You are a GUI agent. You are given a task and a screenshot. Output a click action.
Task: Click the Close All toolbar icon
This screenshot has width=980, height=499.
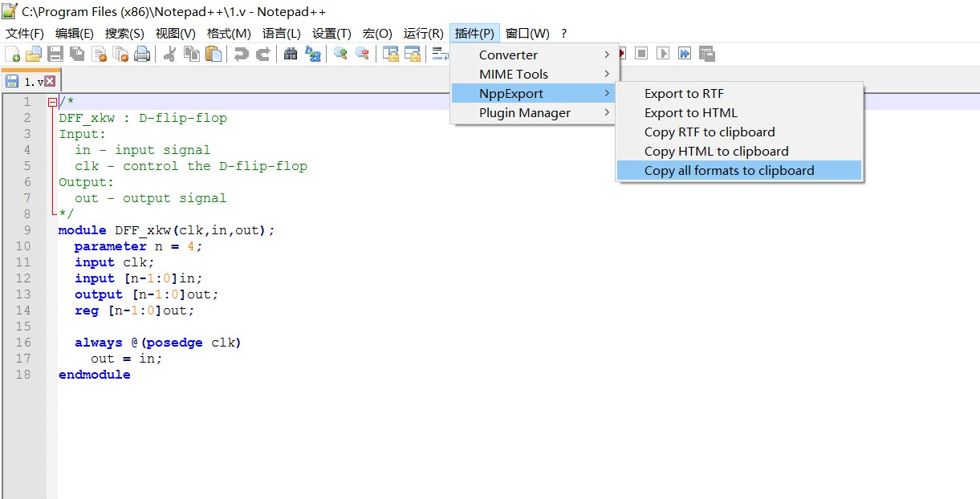coord(120,55)
